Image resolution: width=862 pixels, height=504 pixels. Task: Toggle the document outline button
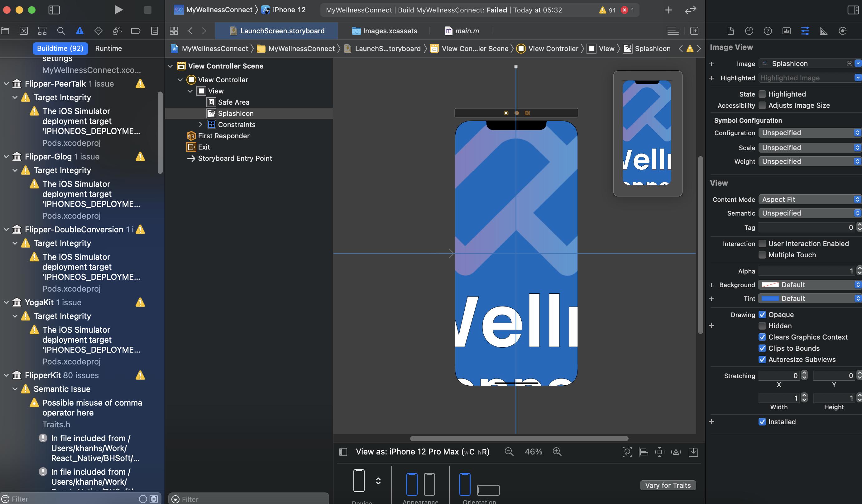pyautogui.click(x=343, y=452)
